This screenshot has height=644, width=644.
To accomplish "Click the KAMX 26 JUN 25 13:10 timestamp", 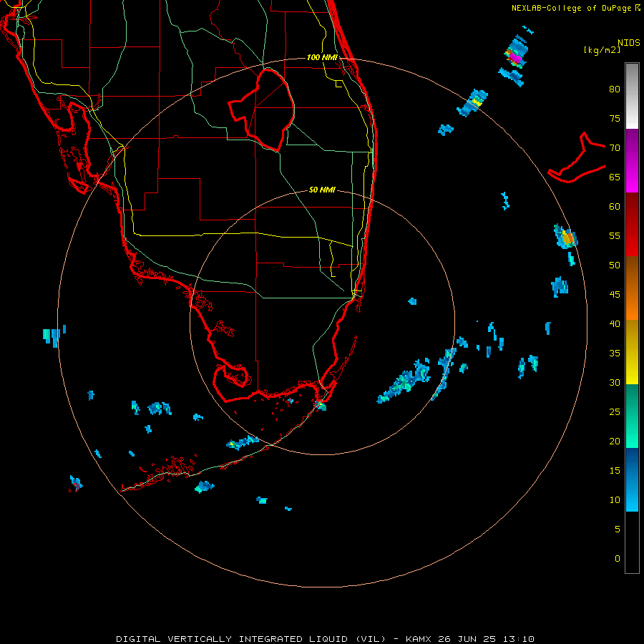I will (x=470, y=639).
